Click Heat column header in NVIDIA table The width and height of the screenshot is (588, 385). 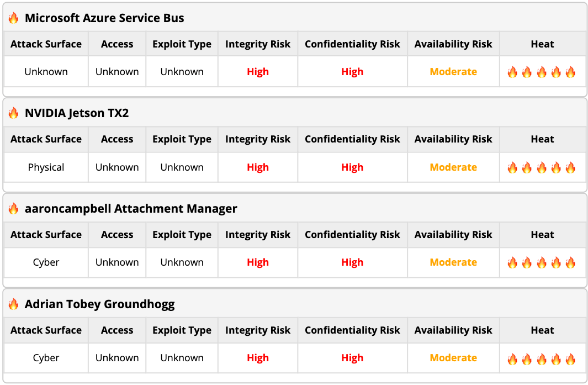pyautogui.click(x=542, y=139)
